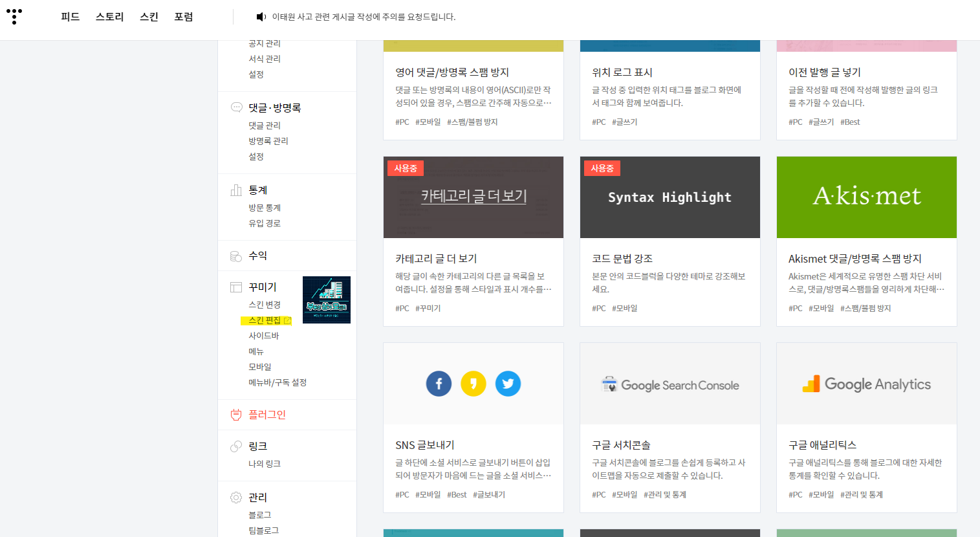This screenshot has width=980, height=537.
Task: Click #글보내기 tag on SNS card
Action: click(489, 495)
